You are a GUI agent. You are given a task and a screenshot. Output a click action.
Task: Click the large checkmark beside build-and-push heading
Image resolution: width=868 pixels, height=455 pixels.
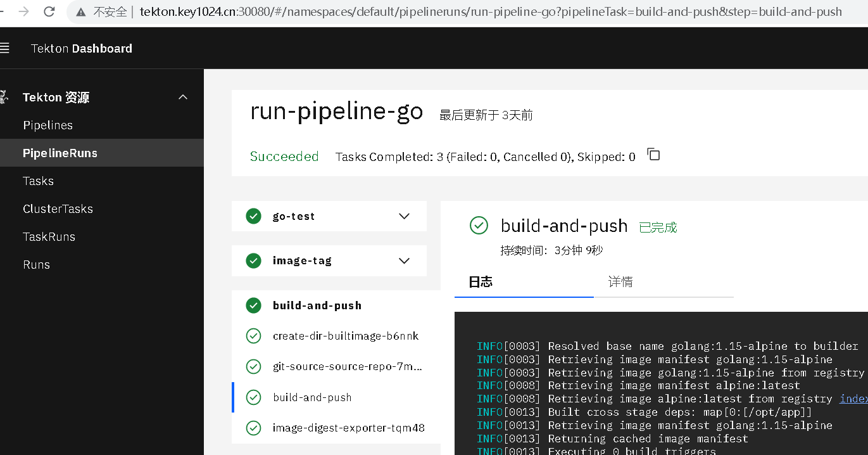tap(479, 225)
